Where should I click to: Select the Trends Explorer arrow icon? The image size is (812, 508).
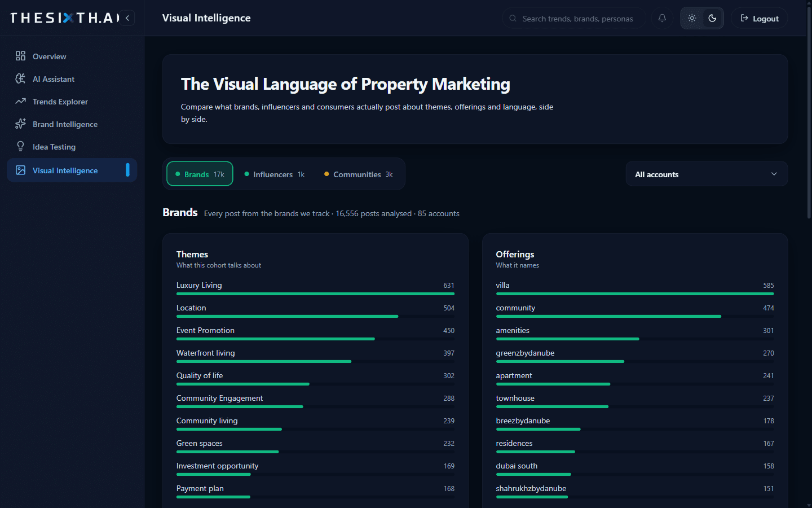[x=20, y=101]
